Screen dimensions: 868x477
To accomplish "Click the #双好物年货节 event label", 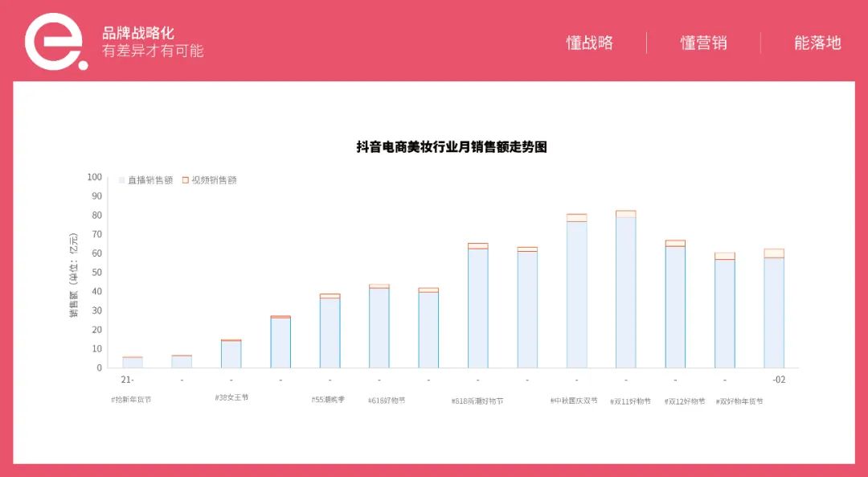I will (x=739, y=401).
